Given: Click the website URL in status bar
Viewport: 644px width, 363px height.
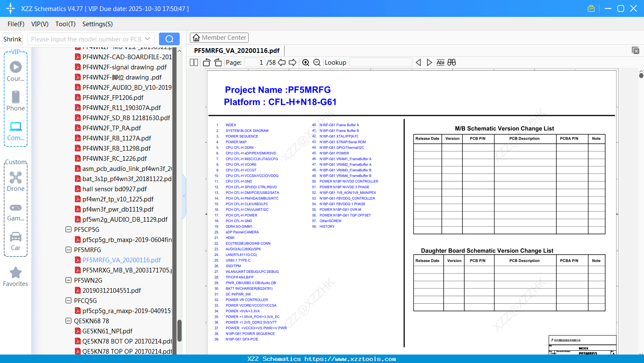Looking at the screenshot, I should tap(350, 359).
